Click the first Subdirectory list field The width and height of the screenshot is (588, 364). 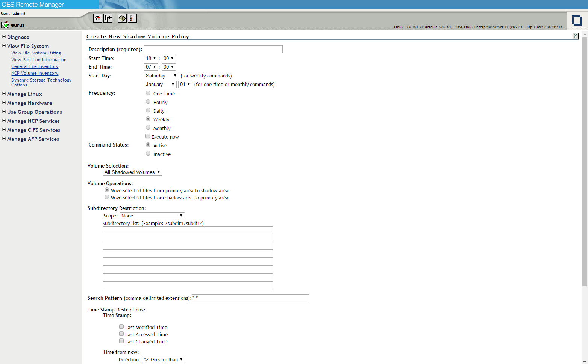(x=188, y=230)
